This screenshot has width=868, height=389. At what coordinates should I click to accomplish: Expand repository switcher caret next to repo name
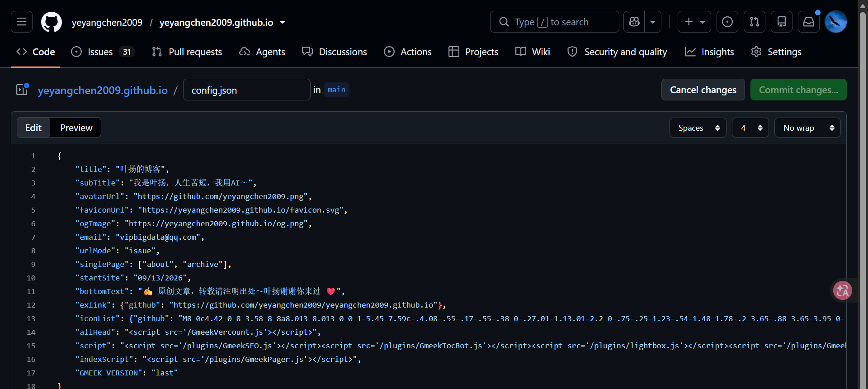coord(283,22)
